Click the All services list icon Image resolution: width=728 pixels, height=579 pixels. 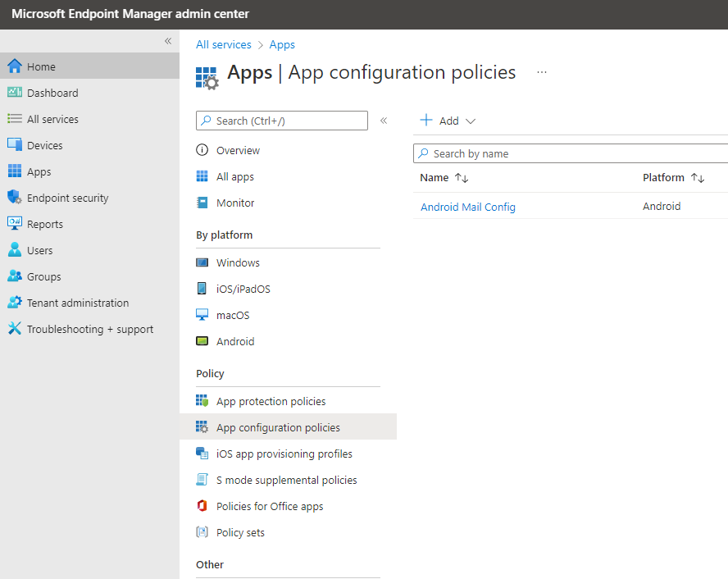tap(15, 119)
